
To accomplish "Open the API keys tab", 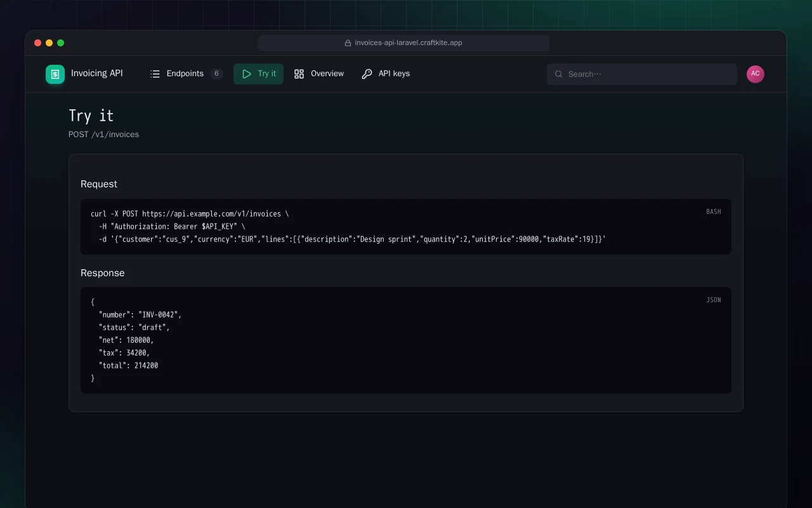I will tap(386, 74).
